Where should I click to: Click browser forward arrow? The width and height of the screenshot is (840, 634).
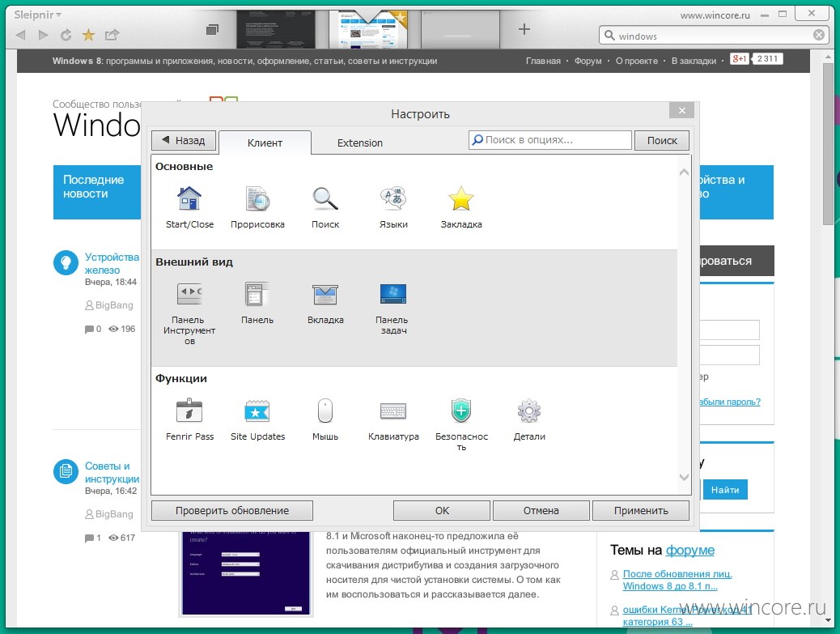click(x=44, y=36)
